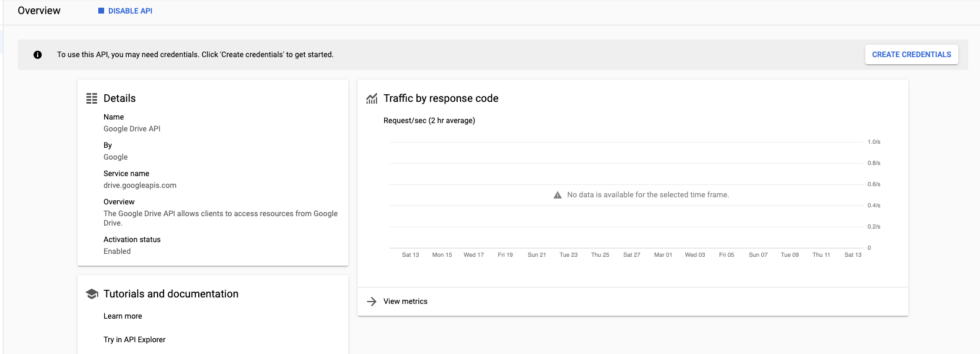The image size is (980, 354).
Task: Open Create Credentials
Action: coord(911,55)
